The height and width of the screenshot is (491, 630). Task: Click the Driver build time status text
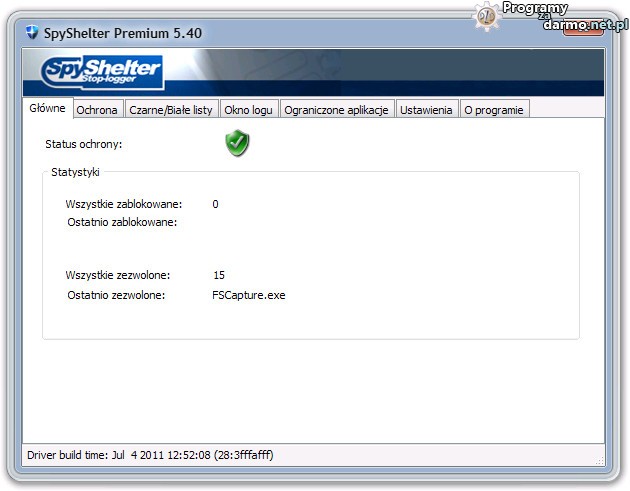coord(150,455)
